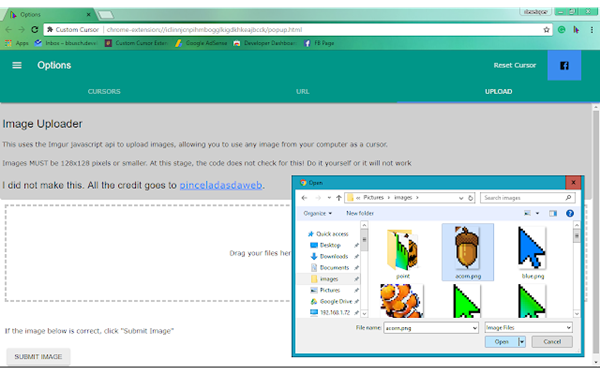Click the Custom Cursor extension toolbar icon

[576, 30]
